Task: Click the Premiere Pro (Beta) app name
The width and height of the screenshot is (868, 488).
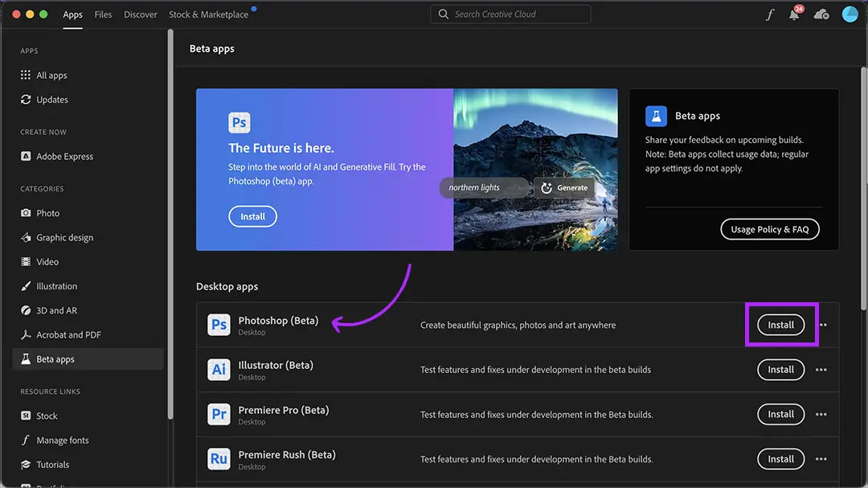Action: (x=284, y=410)
